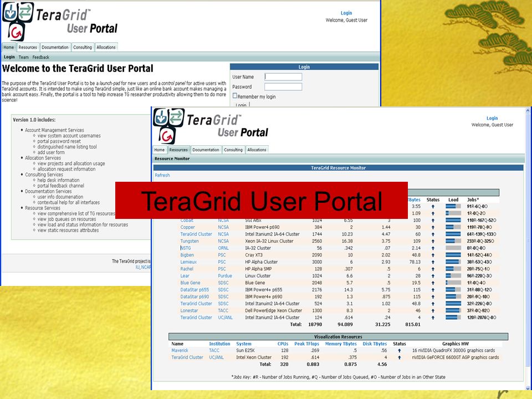Open Resources tab in the welcome page window
The height and width of the screenshot is (399, 532).
(28, 47)
